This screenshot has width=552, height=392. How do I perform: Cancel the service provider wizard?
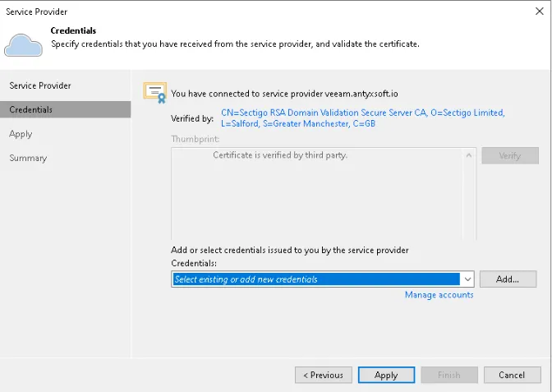[512, 375]
